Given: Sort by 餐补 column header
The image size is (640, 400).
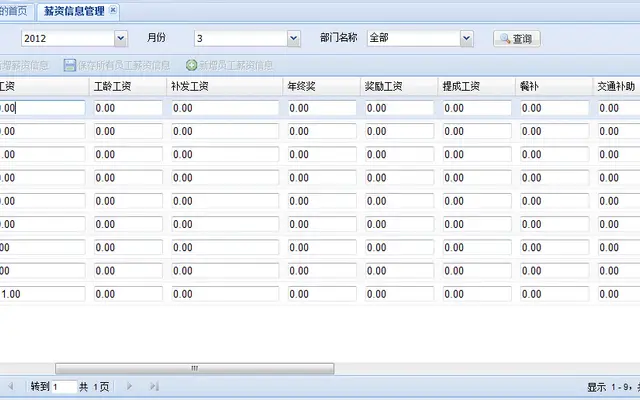Looking at the screenshot, I should pos(554,87).
